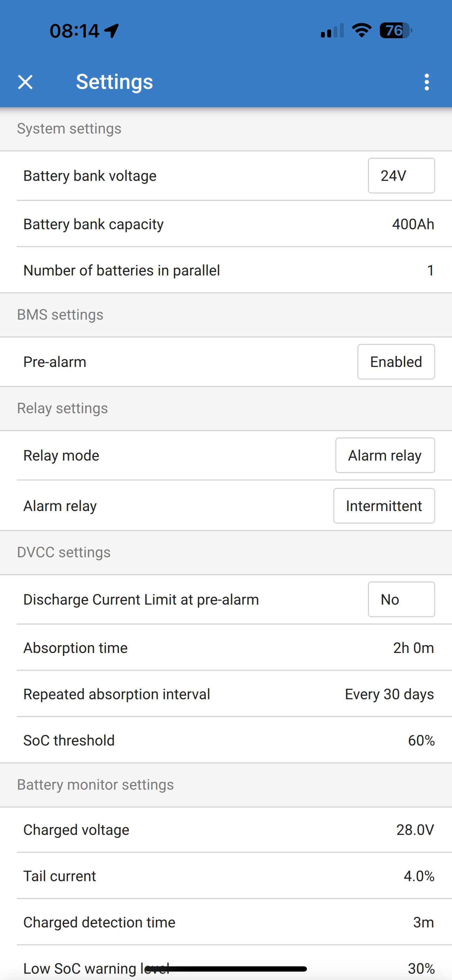Open the Relay mode dropdown
The image size is (452, 980).
385,455
